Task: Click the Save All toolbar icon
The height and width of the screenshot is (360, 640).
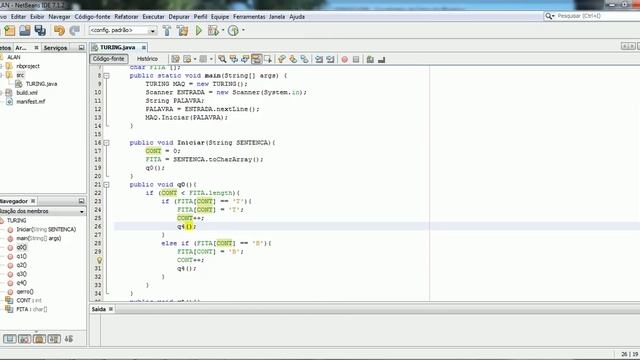Action: point(40,31)
